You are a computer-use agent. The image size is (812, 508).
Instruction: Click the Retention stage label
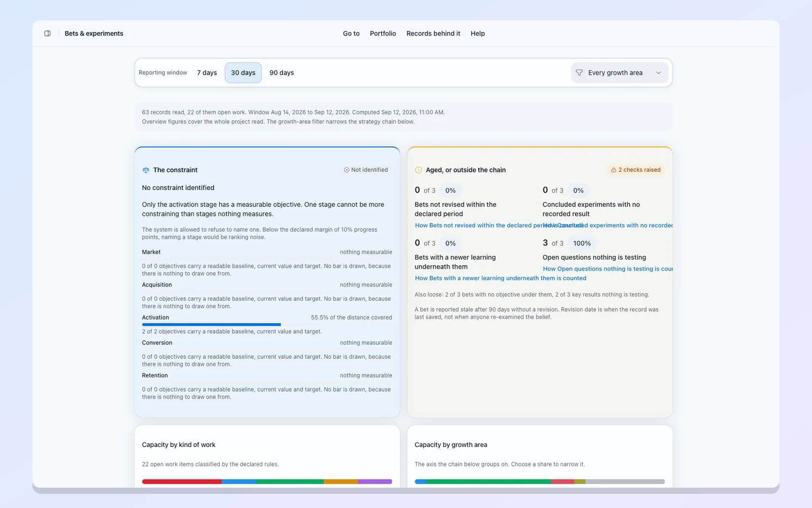155,376
